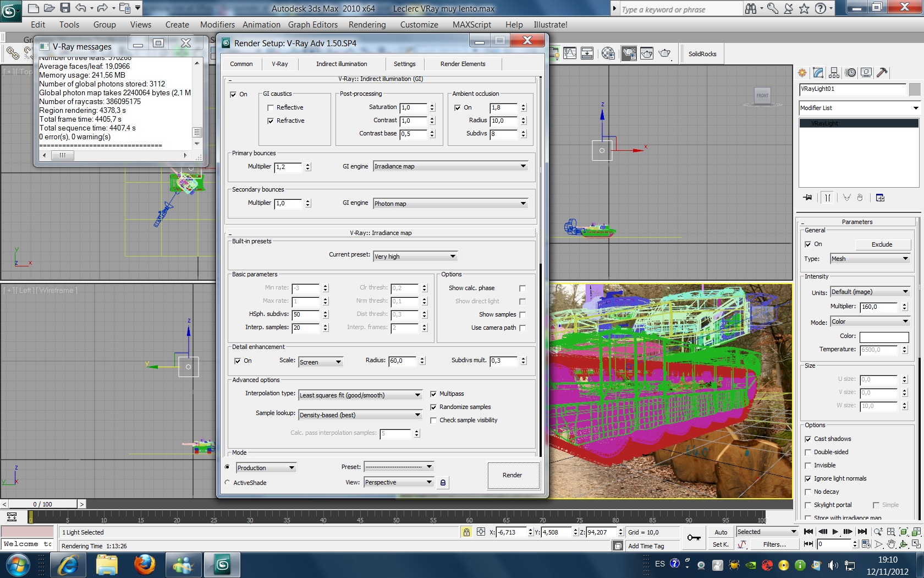This screenshot has width=924, height=578.
Task: Launch Firefox from the Windows taskbar
Action: (145, 565)
